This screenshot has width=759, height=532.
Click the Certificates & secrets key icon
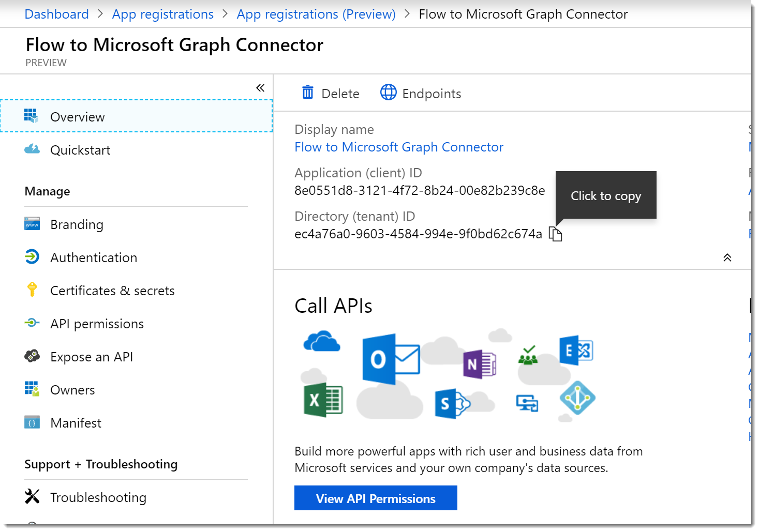click(32, 290)
